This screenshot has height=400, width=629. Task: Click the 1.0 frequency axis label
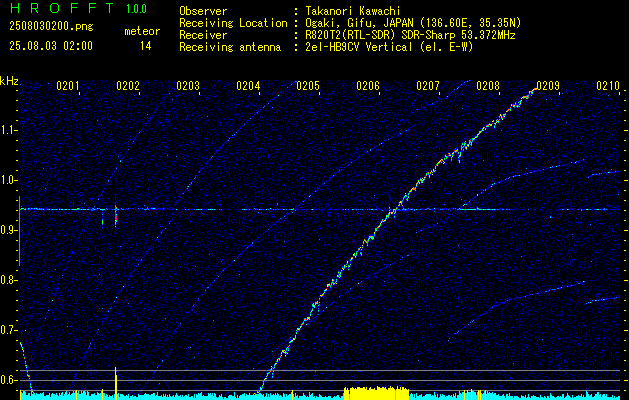9,180
